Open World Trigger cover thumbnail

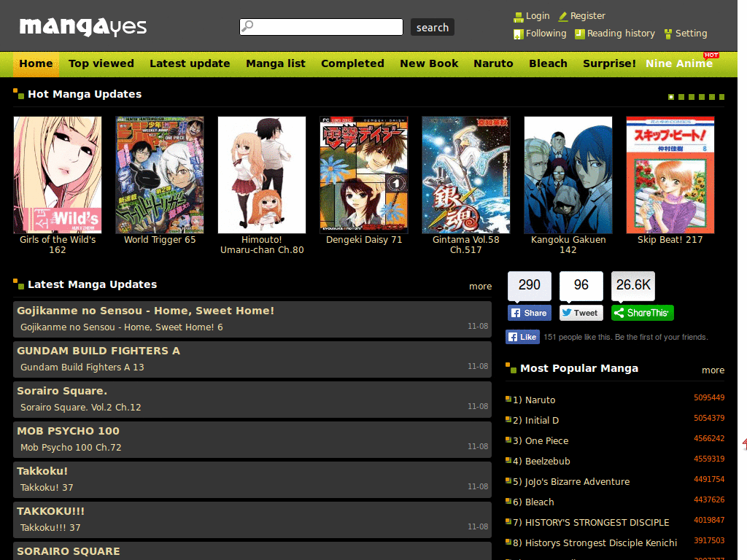coord(160,175)
